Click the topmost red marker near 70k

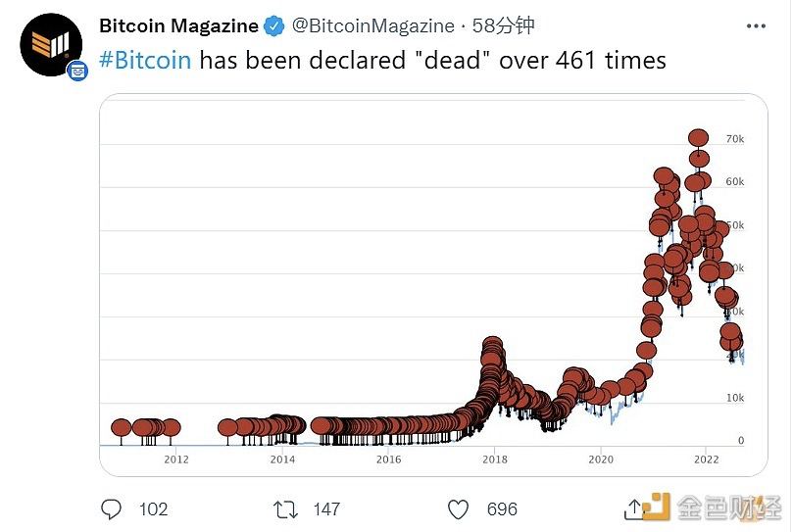[698, 138]
